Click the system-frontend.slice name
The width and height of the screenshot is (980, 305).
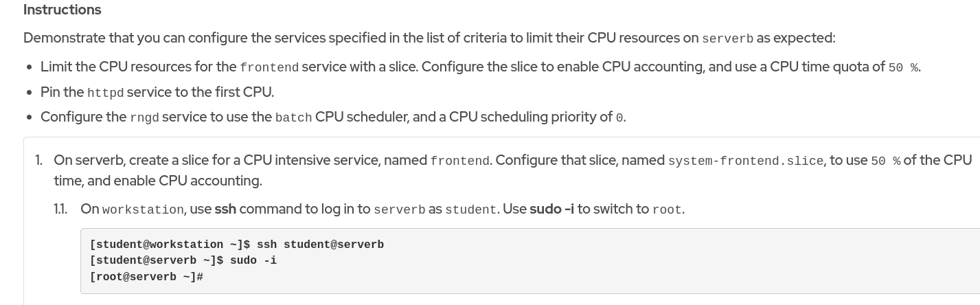745,161
